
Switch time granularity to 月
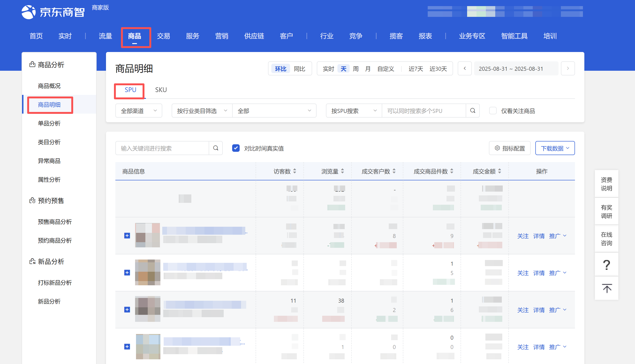click(x=367, y=69)
